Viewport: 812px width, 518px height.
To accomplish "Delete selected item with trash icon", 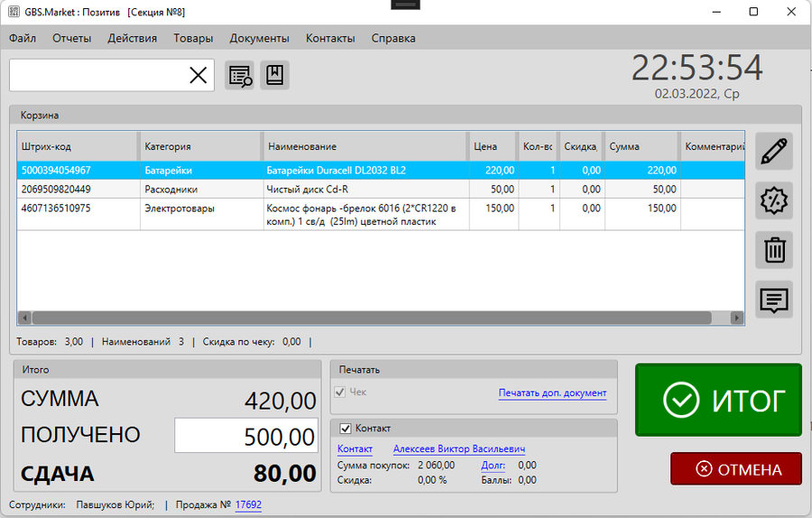I will click(x=774, y=250).
